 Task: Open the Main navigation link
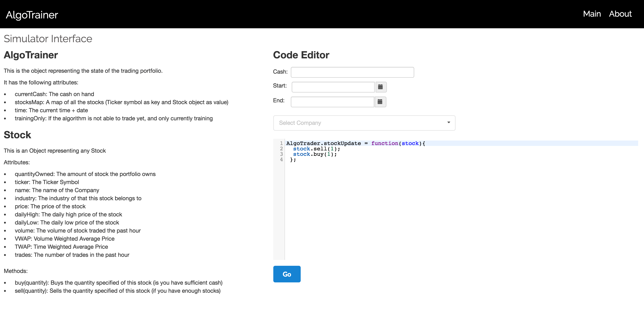pyautogui.click(x=591, y=14)
